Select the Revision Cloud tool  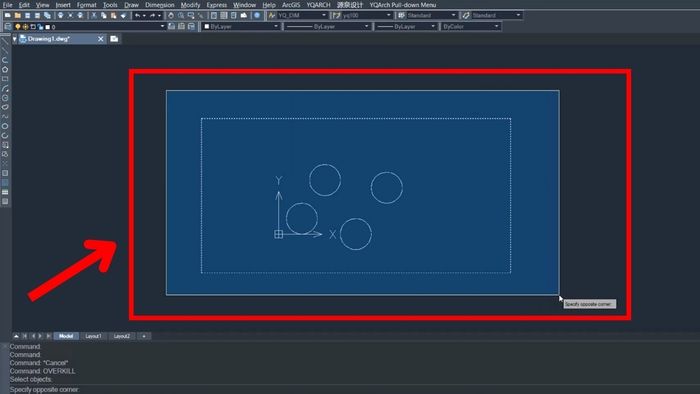pos(5,107)
